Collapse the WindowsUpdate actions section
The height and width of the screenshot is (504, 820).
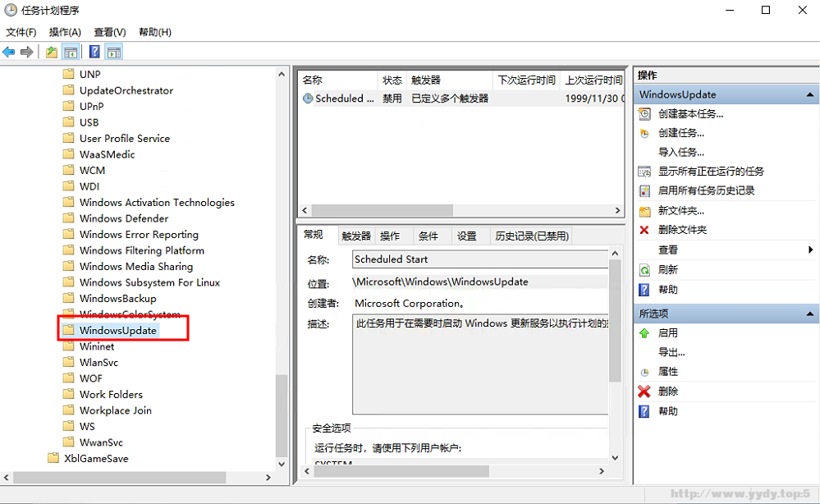[809, 94]
